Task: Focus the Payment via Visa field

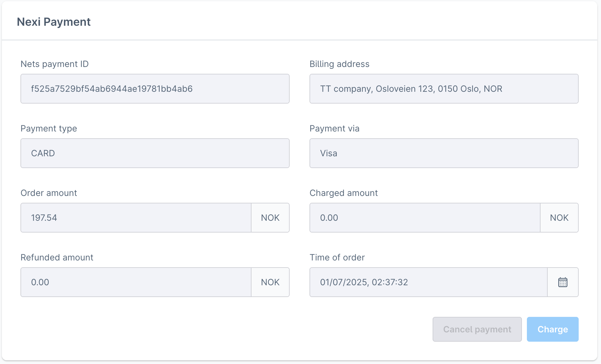Action: point(443,153)
